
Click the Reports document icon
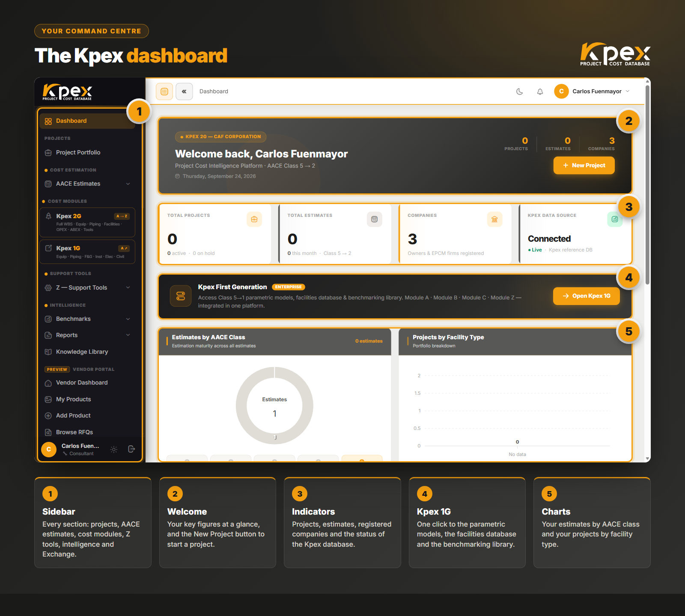48,335
